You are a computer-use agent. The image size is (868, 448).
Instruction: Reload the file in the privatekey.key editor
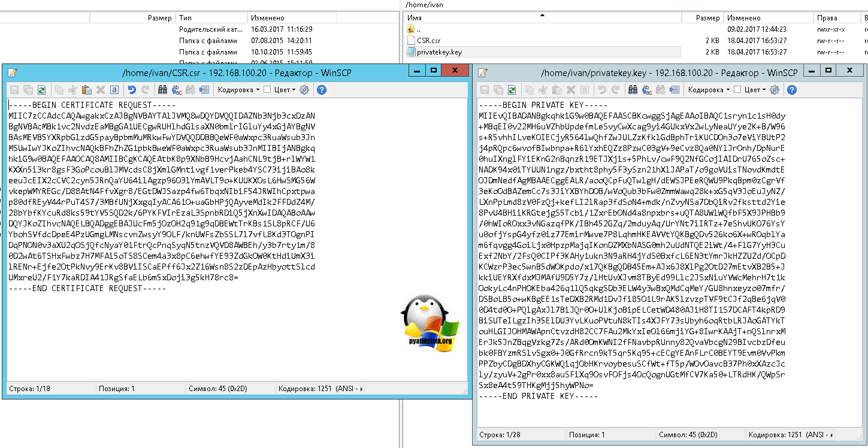pyautogui.click(x=512, y=90)
